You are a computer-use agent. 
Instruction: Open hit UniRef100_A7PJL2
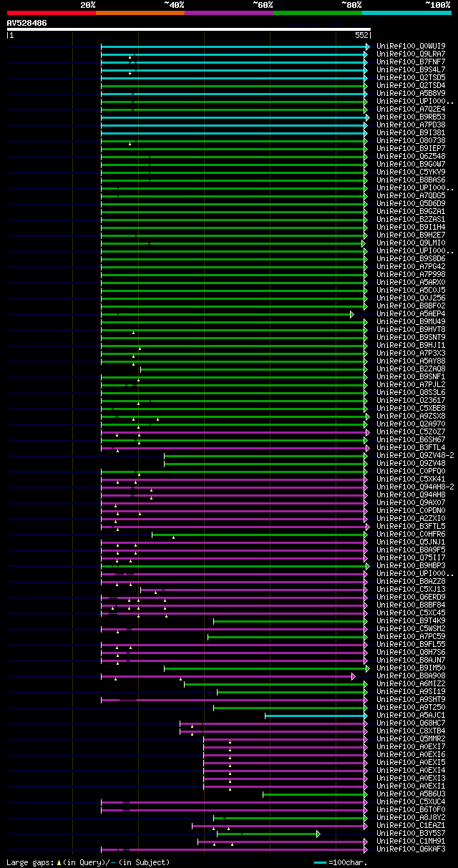pyautogui.click(x=411, y=385)
